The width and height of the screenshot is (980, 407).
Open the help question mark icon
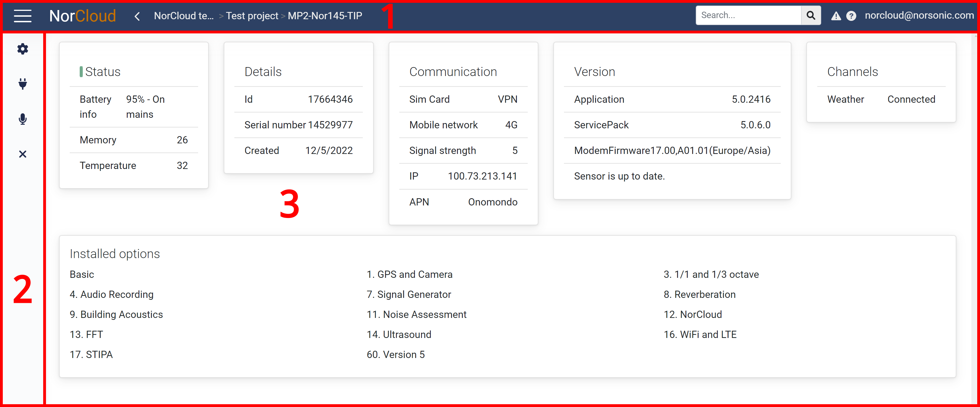pos(851,16)
